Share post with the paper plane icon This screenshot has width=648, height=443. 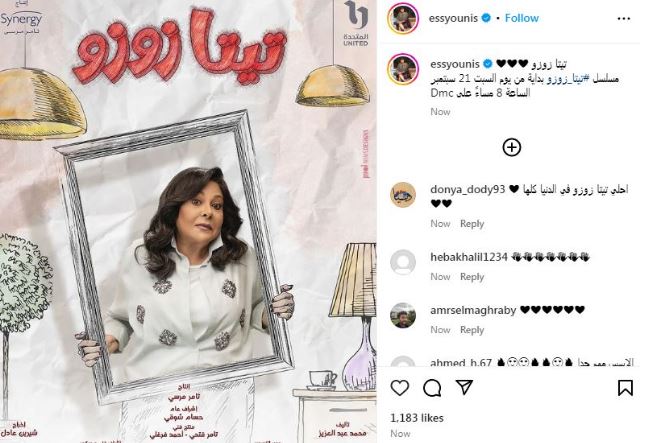coord(464,387)
